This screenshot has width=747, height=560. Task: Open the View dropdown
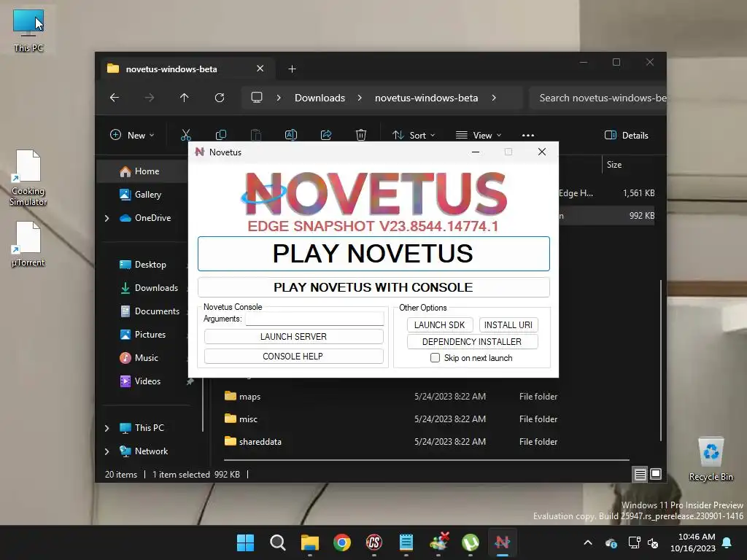click(479, 135)
